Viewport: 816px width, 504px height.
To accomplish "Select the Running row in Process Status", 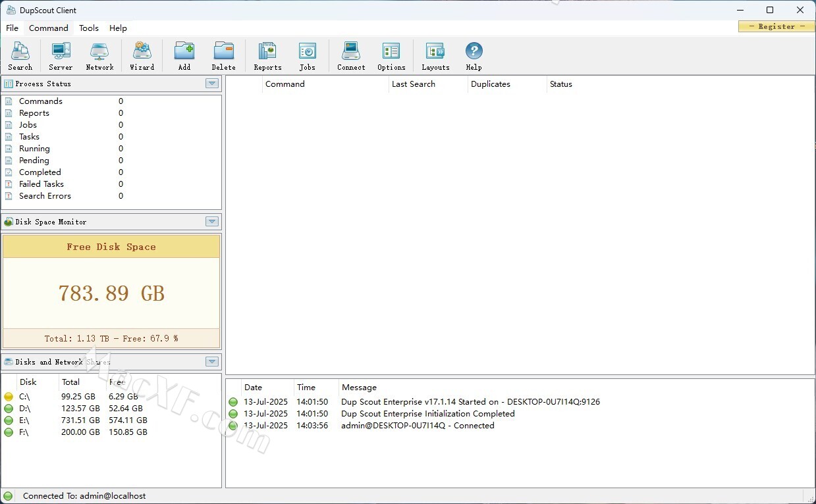I will point(112,149).
